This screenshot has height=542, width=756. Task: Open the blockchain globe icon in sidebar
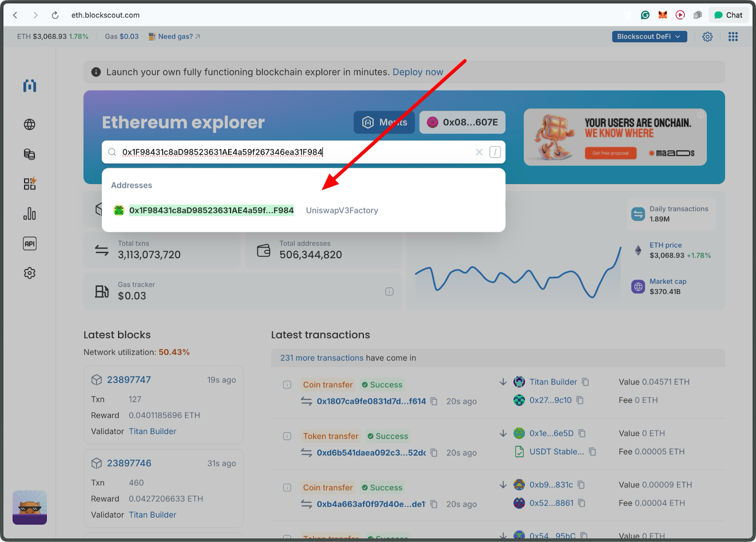[30, 124]
